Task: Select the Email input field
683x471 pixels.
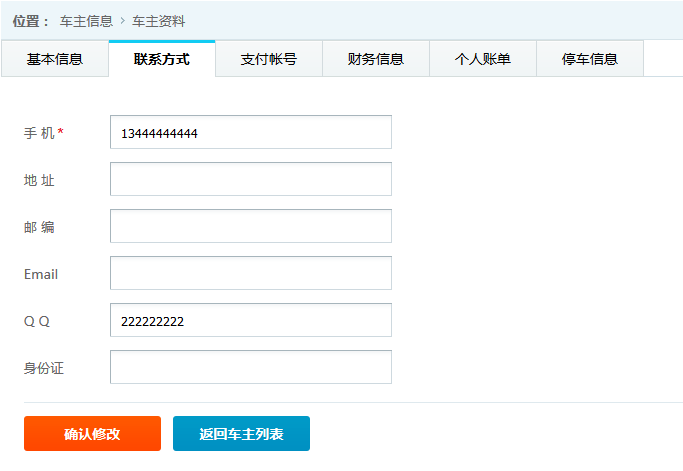Action: [x=250, y=273]
